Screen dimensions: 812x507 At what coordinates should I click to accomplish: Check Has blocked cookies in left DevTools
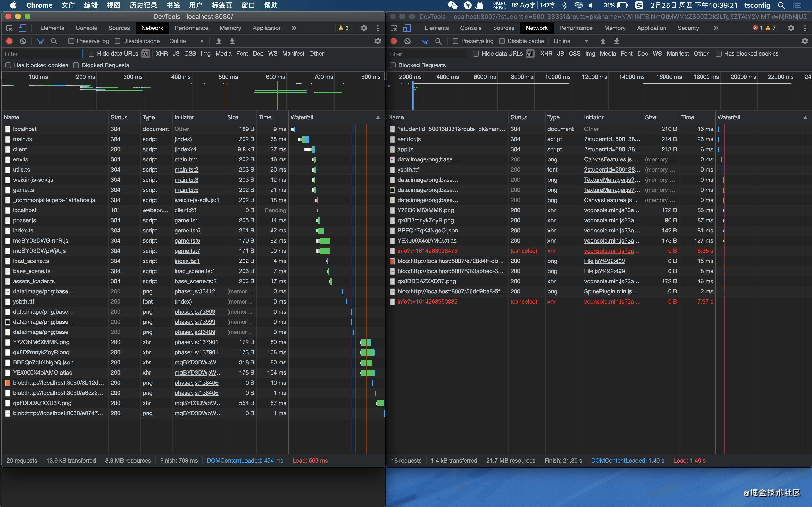pyautogui.click(x=8, y=65)
